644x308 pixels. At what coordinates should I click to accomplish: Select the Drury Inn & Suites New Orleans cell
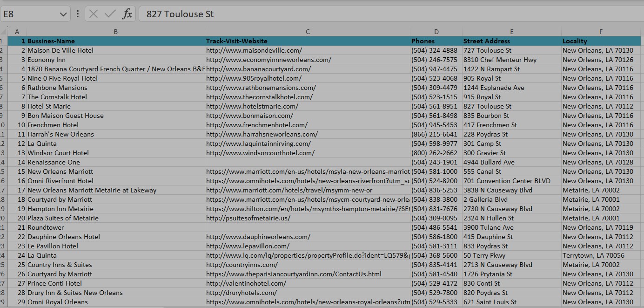116,293
